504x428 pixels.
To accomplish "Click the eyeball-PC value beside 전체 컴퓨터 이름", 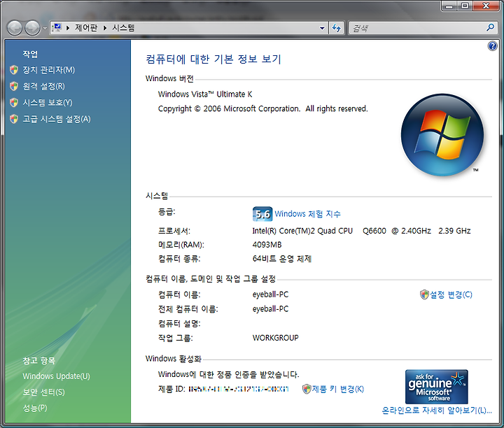I will click(270, 309).
